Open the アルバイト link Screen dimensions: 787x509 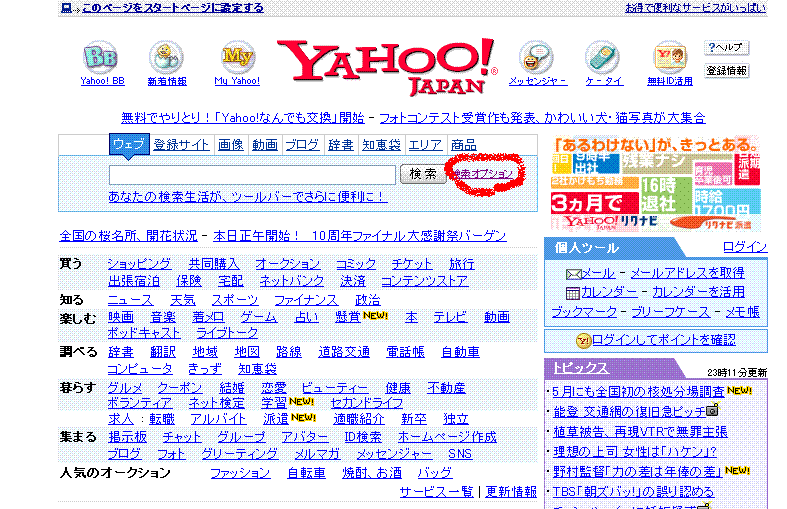[x=218, y=419]
